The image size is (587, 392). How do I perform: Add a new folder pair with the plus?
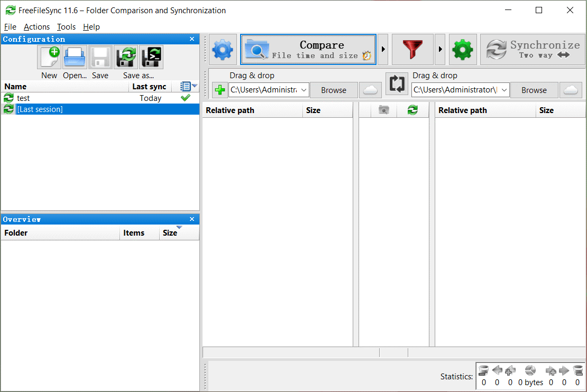click(x=219, y=90)
